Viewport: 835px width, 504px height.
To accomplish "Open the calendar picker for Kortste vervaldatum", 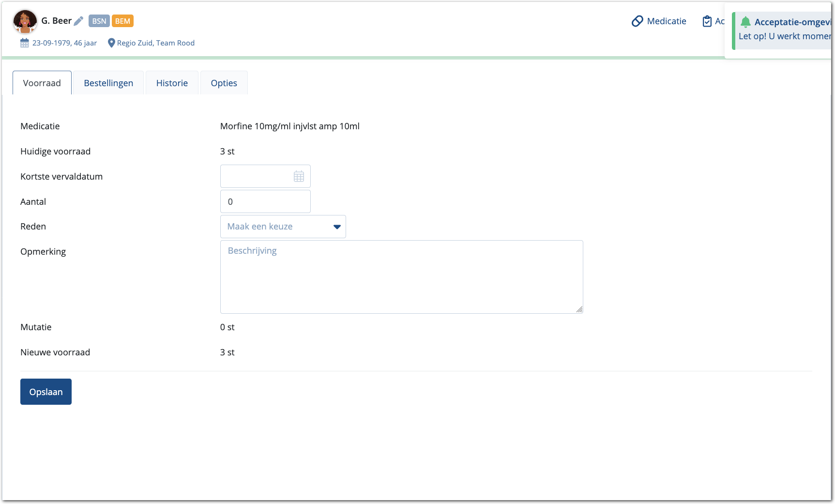I will (299, 177).
